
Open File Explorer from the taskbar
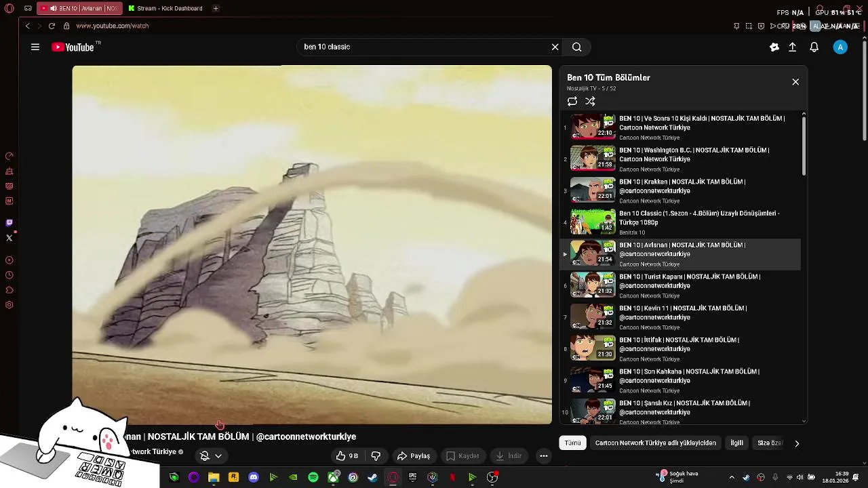click(214, 478)
